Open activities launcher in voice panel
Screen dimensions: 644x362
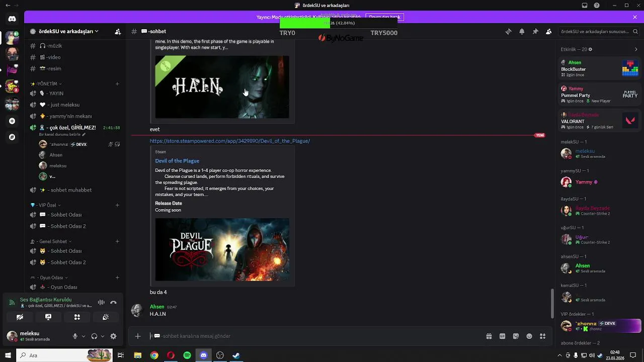point(77,317)
